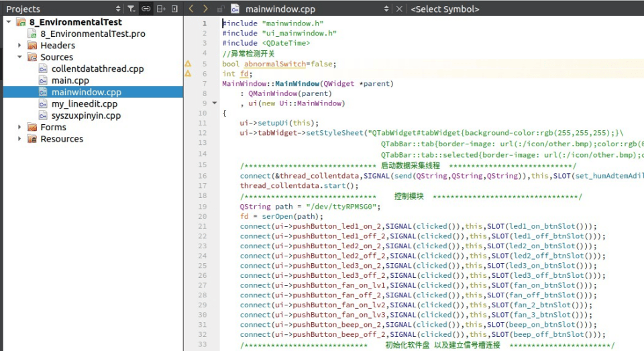The height and width of the screenshot is (351, 644).
Task: Click the split panel icon
Action: pos(161,9)
